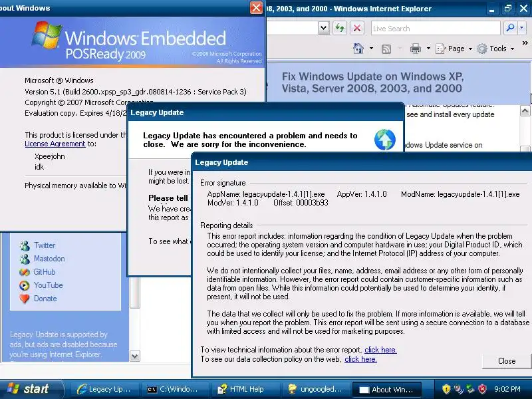The image size is (532, 399).
Task: Click the Print icon in IE
Action: pos(415,49)
